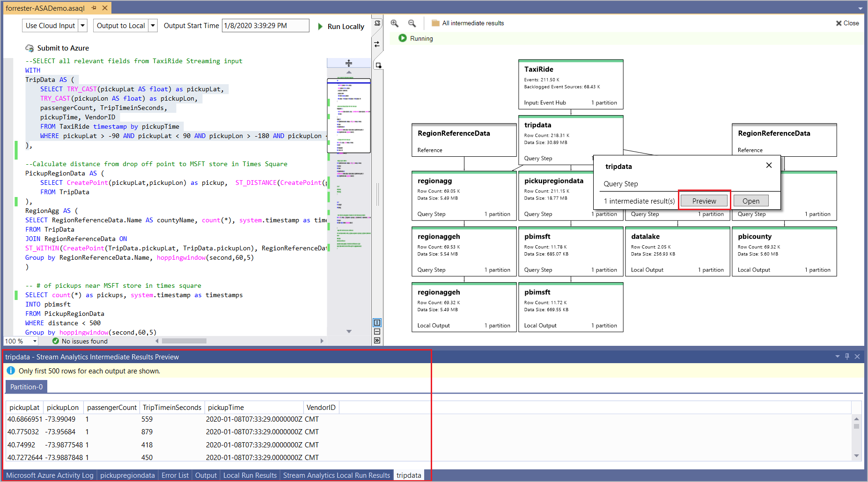The height and width of the screenshot is (482, 868).
Task: Click the Output to Local button
Action: (x=121, y=25)
